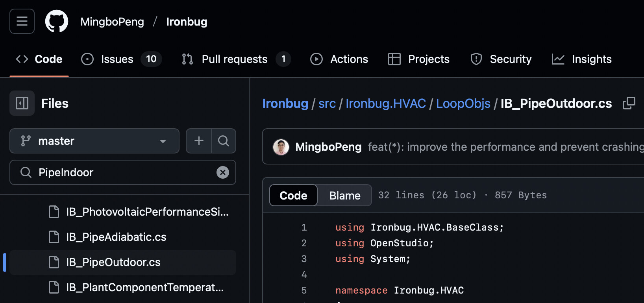Add a new file with plus icon
The width and height of the screenshot is (644, 303).
point(199,141)
